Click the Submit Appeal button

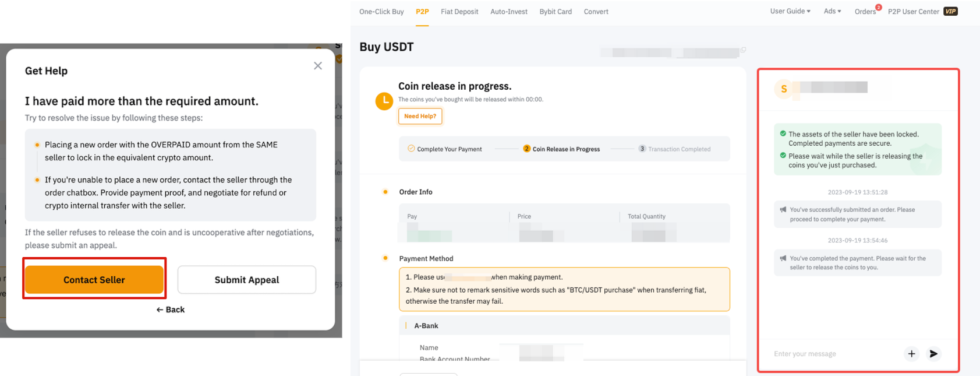(246, 280)
